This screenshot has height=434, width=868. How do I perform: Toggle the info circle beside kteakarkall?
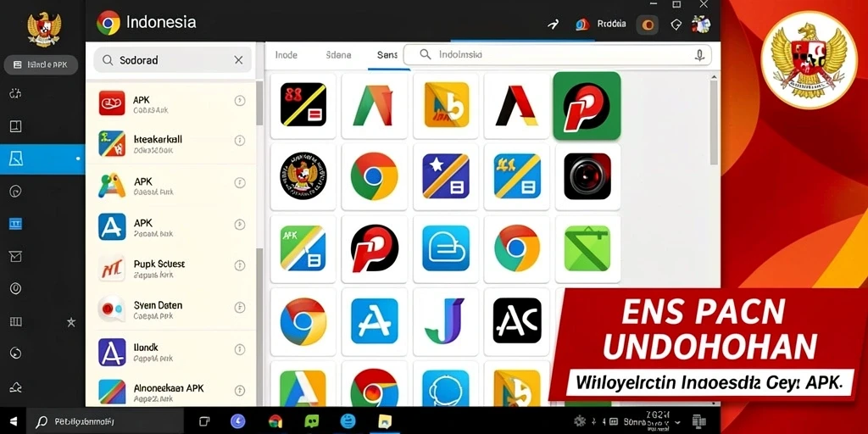240,141
